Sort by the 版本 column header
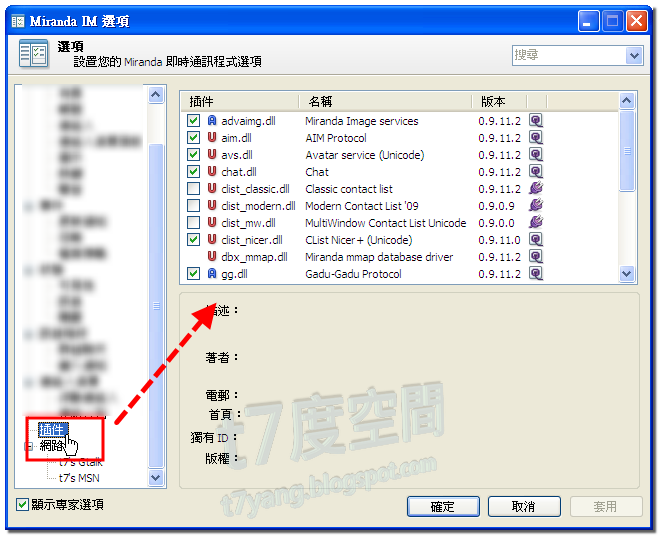Viewport: 659px width, 536px height. click(x=499, y=101)
